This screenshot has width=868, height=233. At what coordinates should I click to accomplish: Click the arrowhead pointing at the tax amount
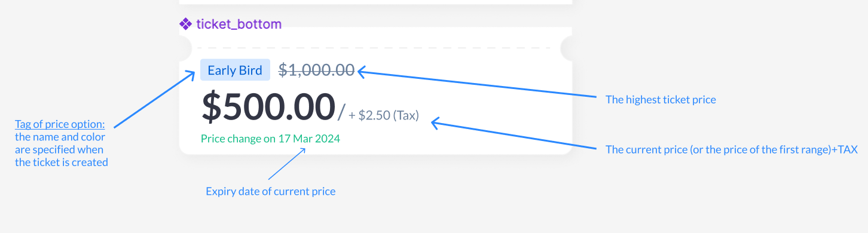[x=436, y=123]
